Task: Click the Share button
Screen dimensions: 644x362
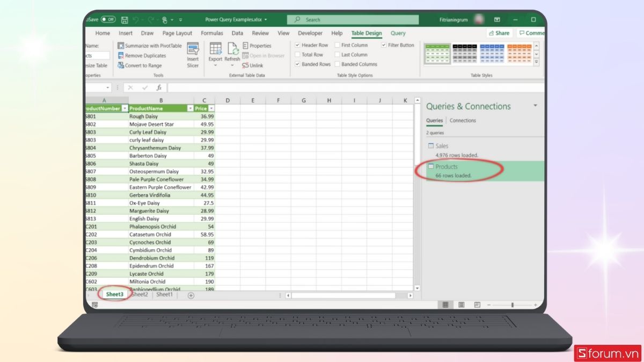Action: [499, 33]
